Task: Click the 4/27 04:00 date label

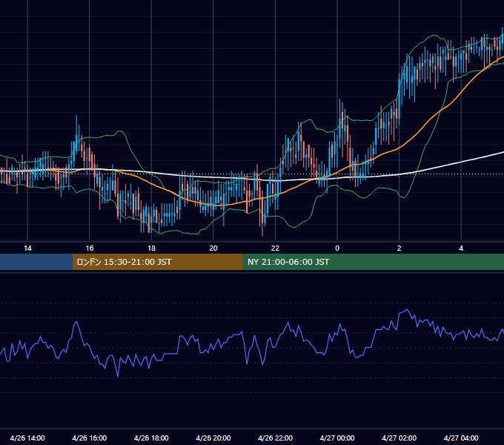Action: 461,438
